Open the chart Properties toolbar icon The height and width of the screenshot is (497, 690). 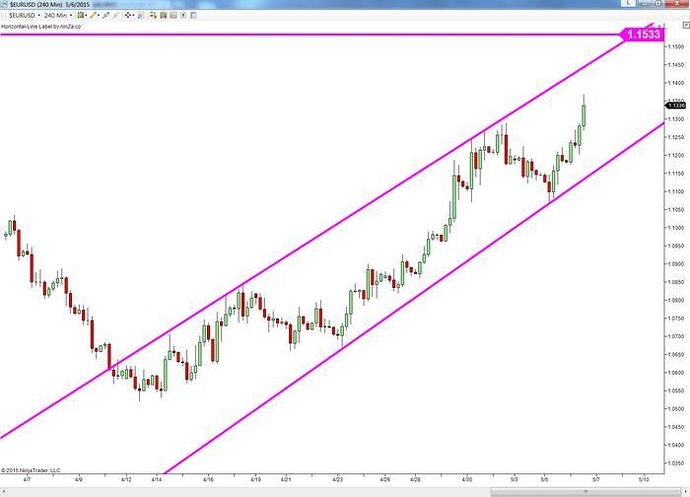pos(193,15)
